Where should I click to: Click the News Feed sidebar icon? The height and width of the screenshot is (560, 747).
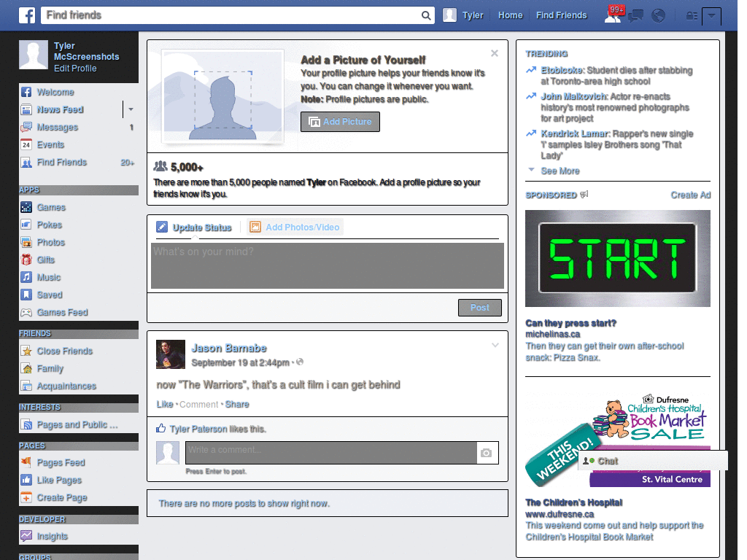tap(26, 109)
